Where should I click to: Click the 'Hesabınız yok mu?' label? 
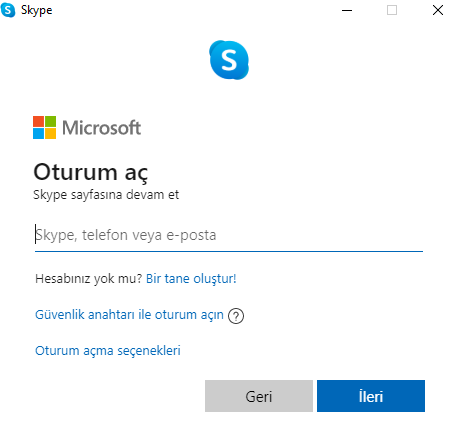click(x=89, y=278)
